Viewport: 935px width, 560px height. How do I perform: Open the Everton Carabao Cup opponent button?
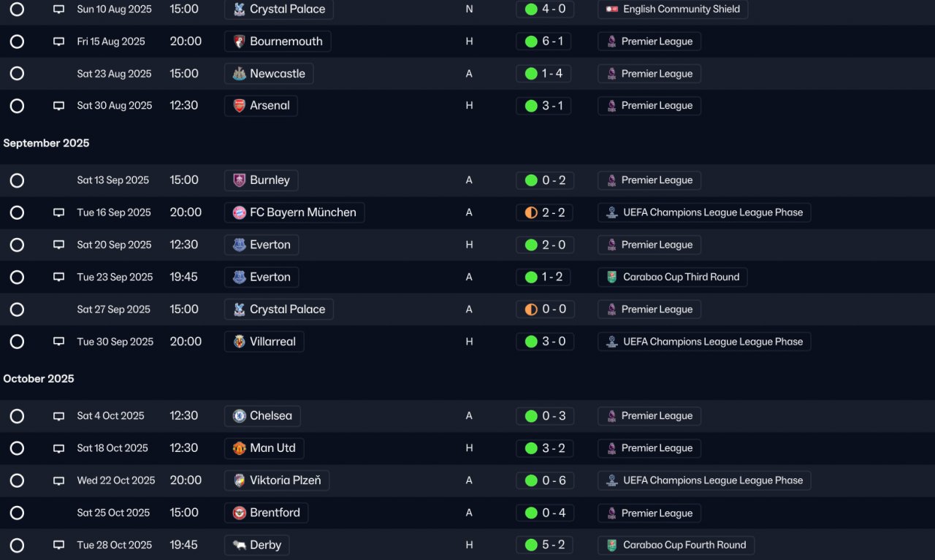(x=262, y=277)
